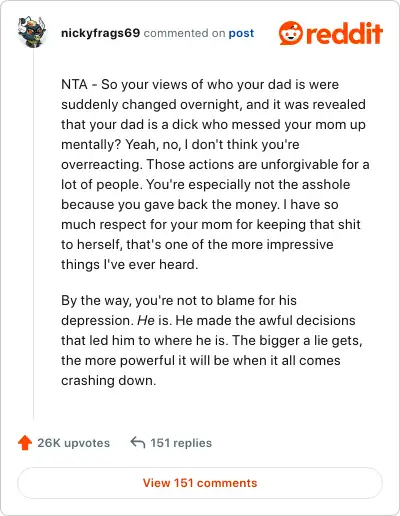Click the phrase 'things I've ever heard.'
The image size is (400, 516).
click(130, 264)
